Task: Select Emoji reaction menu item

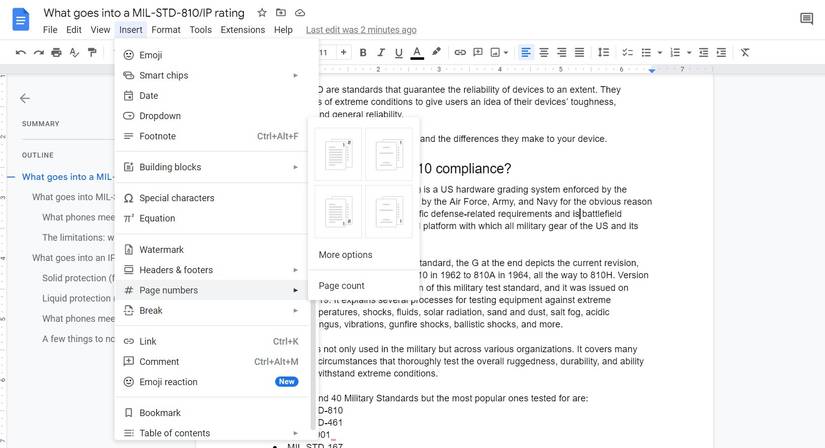Action: pyautogui.click(x=211, y=382)
